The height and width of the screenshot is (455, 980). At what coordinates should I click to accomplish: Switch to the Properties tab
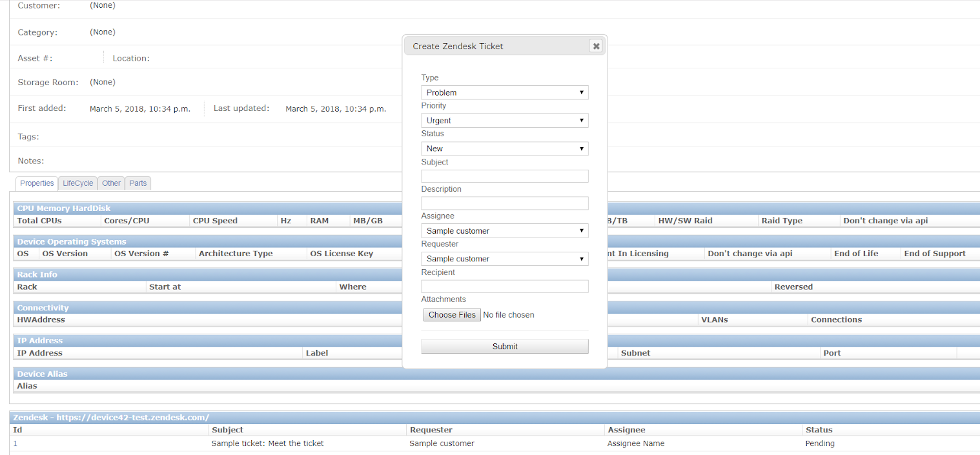pyautogui.click(x=37, y=183)
